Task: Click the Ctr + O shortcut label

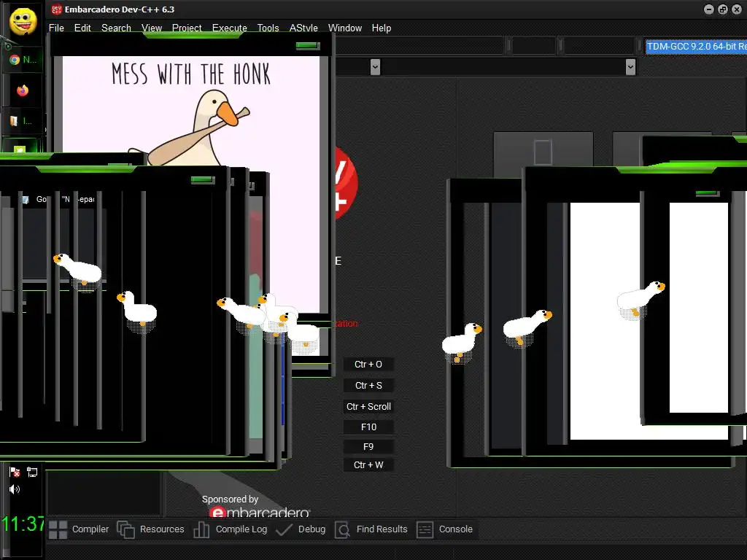Action: [x=368, y=365]
